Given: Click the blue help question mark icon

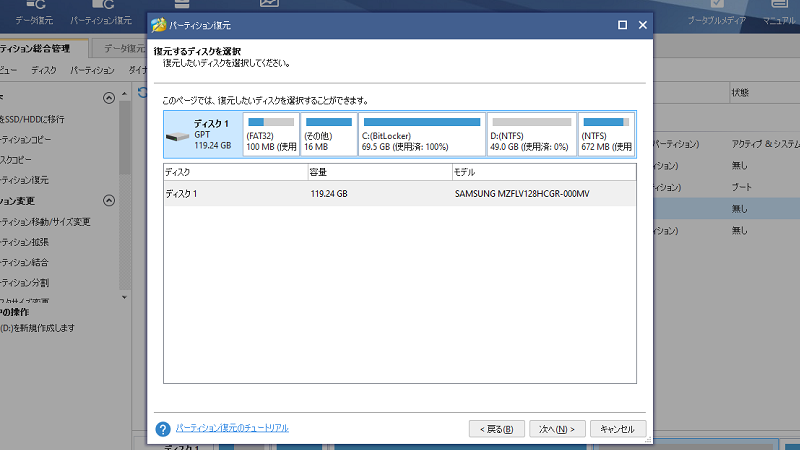Looking at the screenshot, I should [x=163, y=429].
